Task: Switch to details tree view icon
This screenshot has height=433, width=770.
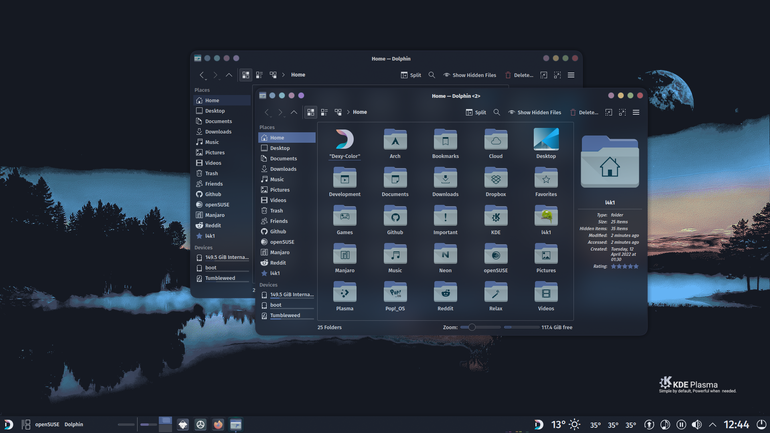Action: click(338, 112)
